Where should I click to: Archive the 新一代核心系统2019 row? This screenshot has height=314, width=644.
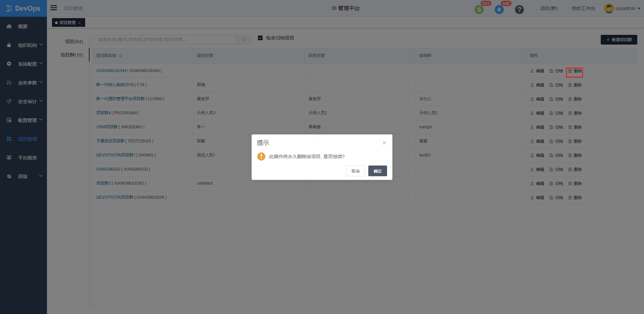pyautogui.click(x=556, y=85)
